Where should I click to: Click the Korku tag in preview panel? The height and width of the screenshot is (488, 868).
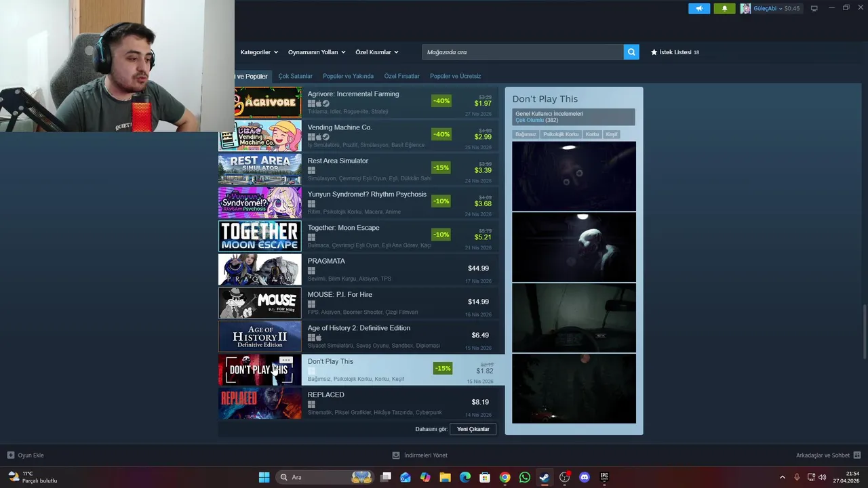[x=592, y=134]
